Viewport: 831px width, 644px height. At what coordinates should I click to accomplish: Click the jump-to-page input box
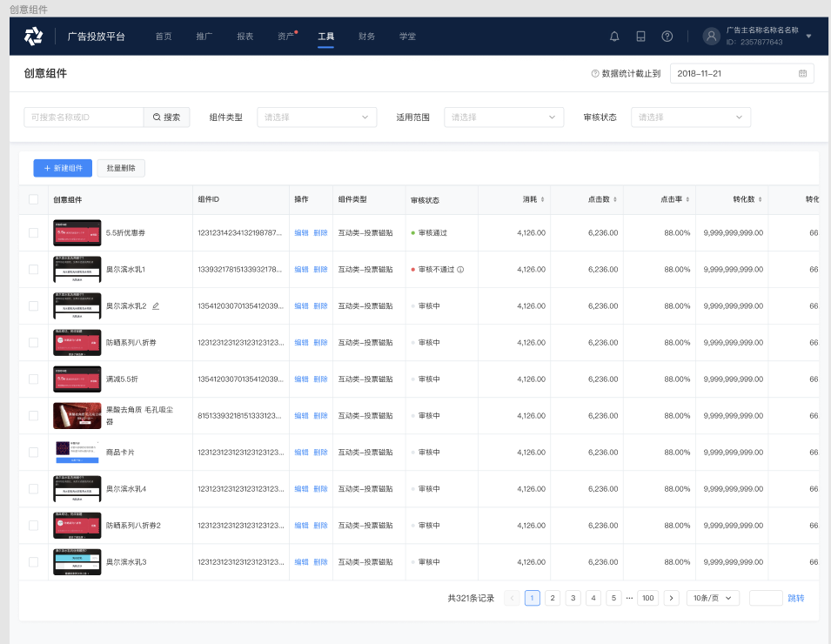click(x=766, y=598)
